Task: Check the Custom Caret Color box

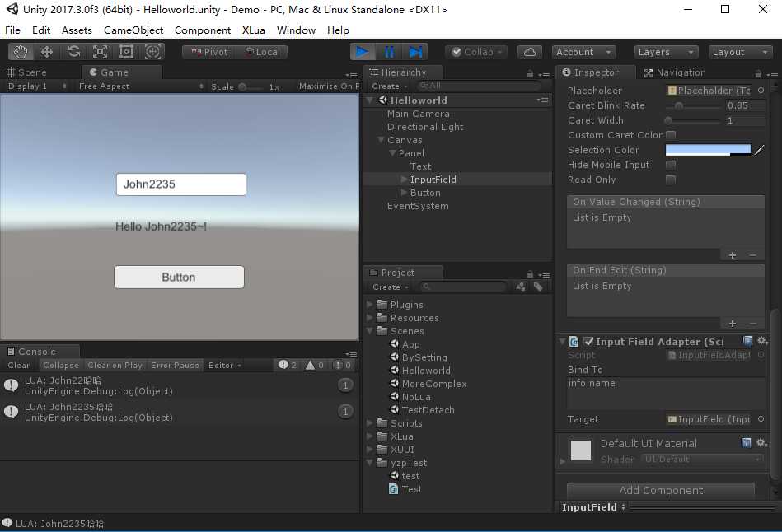Action: click(671, 135)
